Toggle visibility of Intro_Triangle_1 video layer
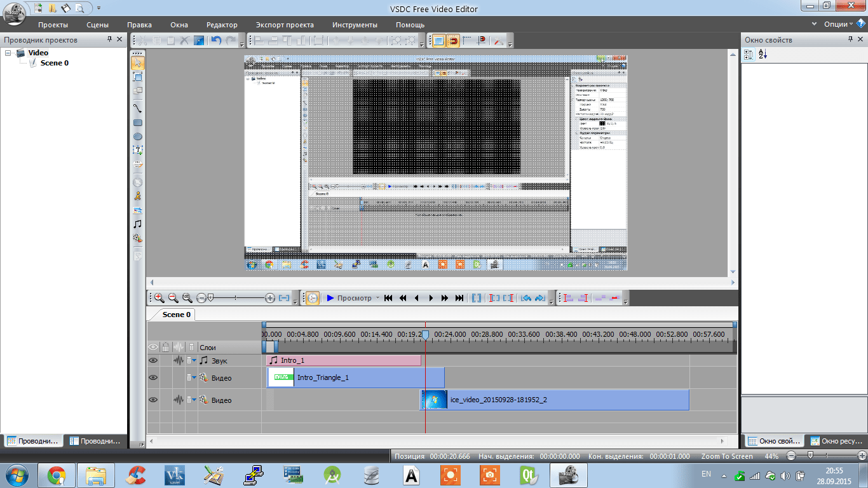The height and width of the screenshot is (488, 868). [153, 377]
